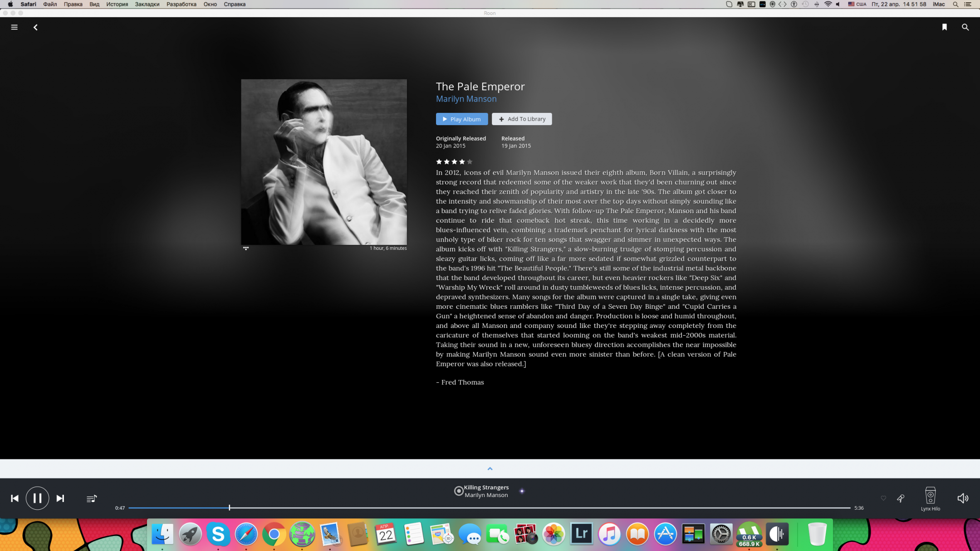The image size is (980, 551).
Task: Click the Add To Library button
Action: (x=522, y=119)
